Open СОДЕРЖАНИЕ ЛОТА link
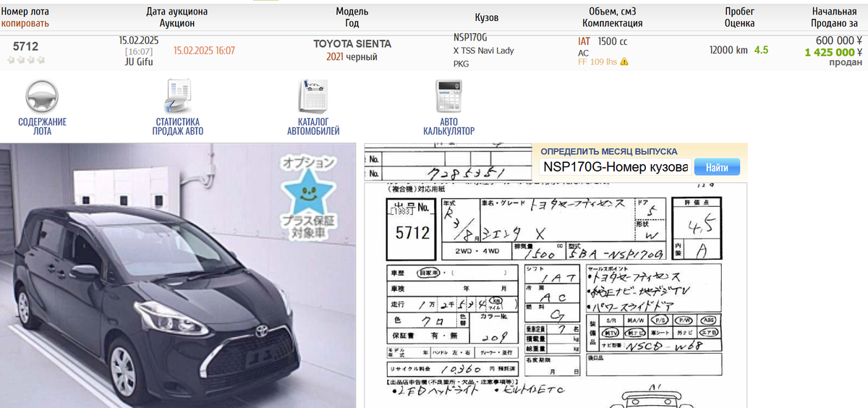Viewport: 868px width, 408px height. click(x=42, y=127)
